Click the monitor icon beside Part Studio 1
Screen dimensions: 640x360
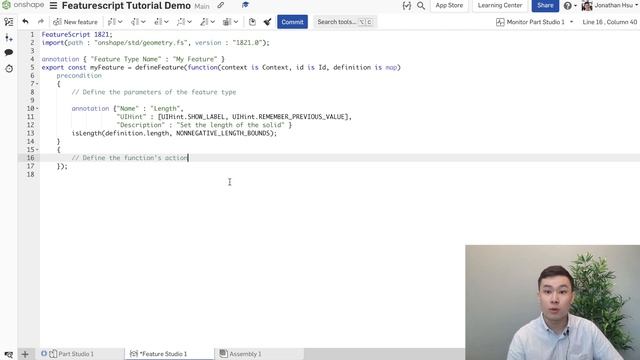(500, 22)
